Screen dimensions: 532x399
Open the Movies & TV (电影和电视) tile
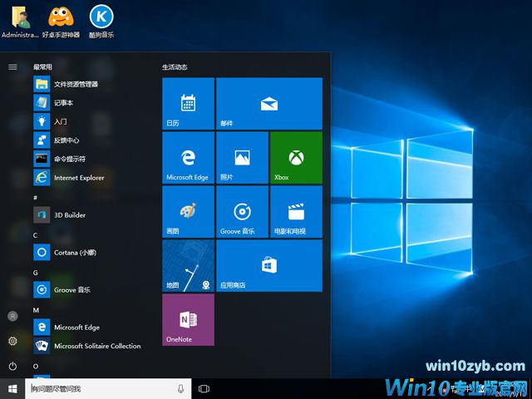point(296,211)
